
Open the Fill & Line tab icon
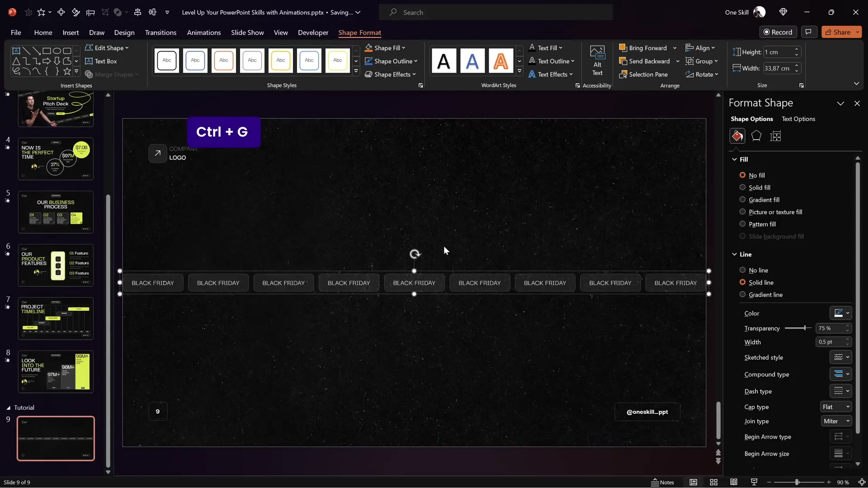click(x=737, y=136)
